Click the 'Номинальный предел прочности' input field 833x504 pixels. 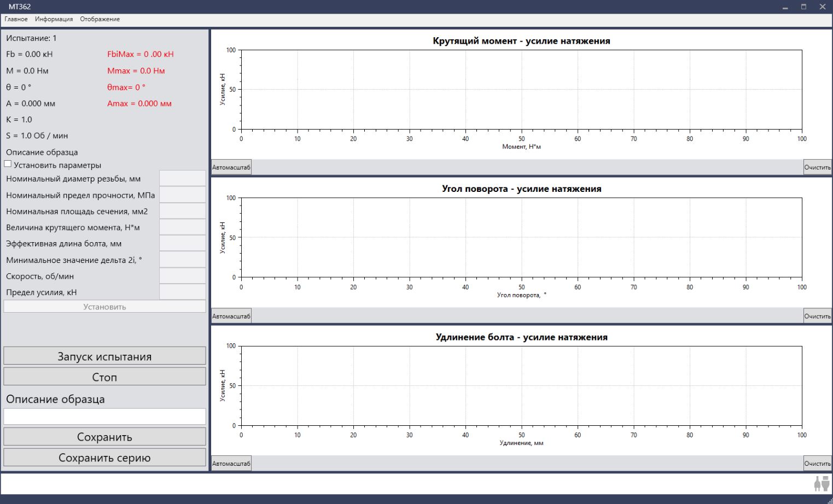[x=183, y=195]
